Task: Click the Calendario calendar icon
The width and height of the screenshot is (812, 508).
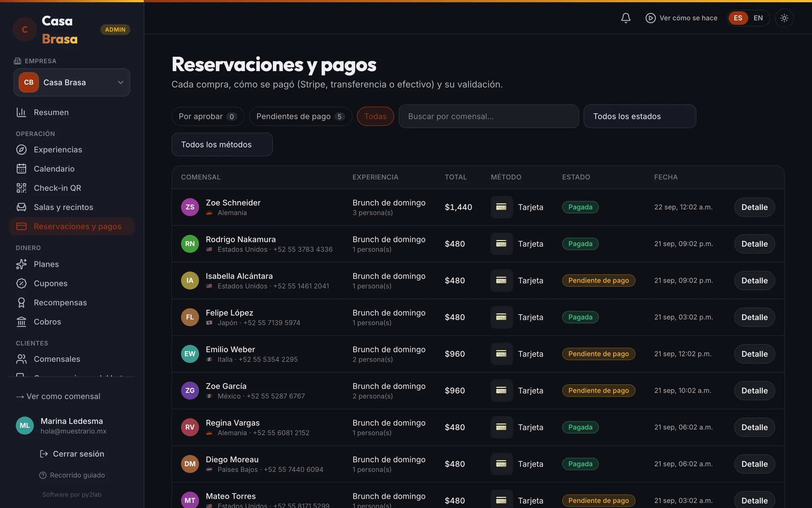Action: pyautogui.click(x=21, y=169)
